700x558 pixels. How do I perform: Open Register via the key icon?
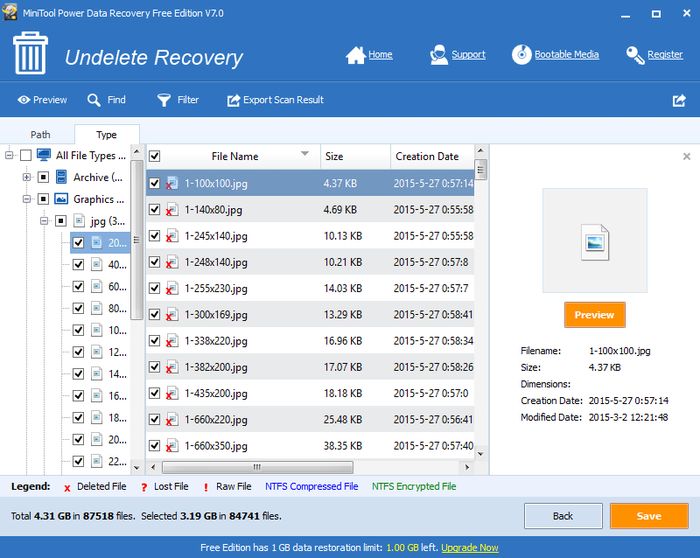[634, 55]
